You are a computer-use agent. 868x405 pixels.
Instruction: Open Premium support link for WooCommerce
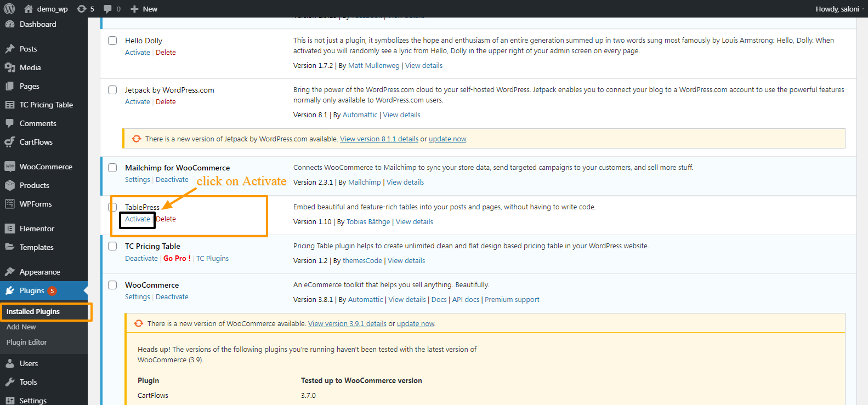512,300
